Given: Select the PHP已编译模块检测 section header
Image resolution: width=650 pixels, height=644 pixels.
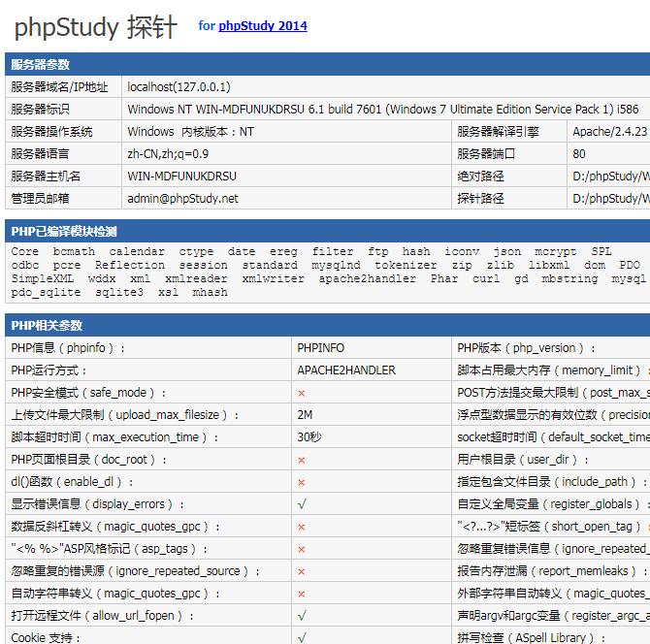Looking at the screenshot, I should coord(64,231).
